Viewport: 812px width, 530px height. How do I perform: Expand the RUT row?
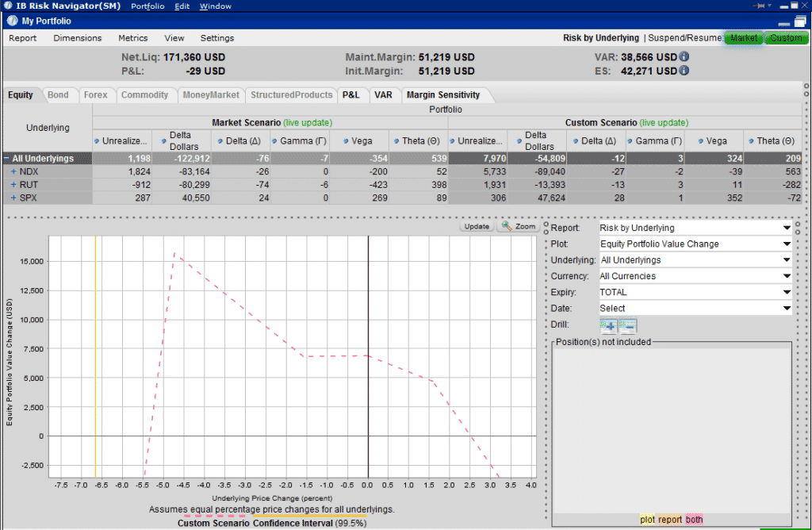point(13,184)
